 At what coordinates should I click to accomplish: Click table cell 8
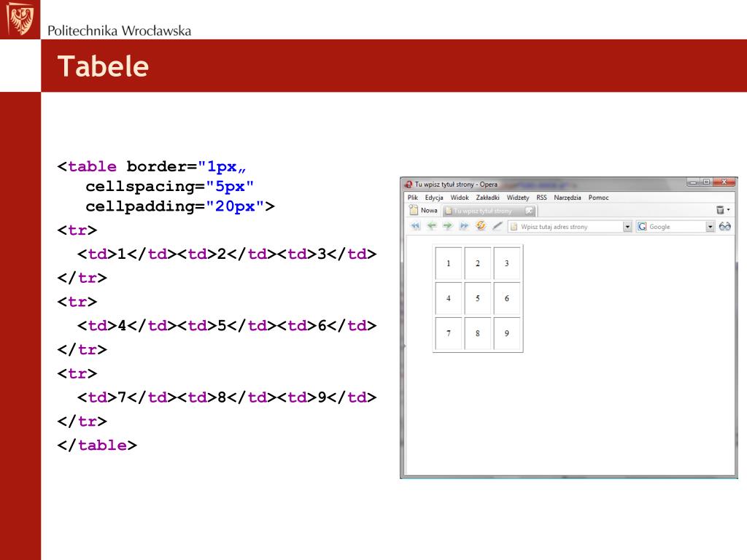[477, 333]
